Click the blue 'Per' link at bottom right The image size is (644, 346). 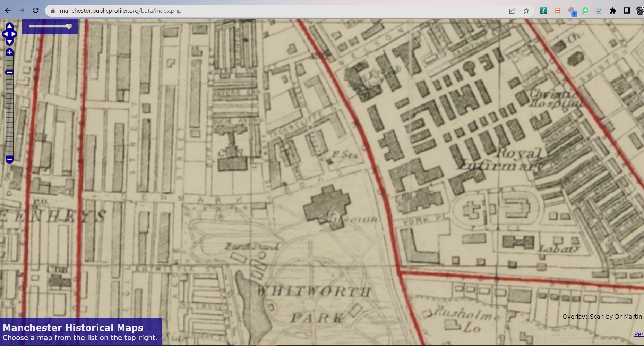(639, 334)
